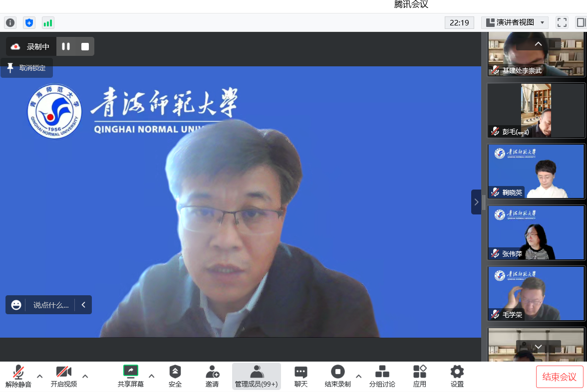This screenshot has width=587, height=392.
Task: Enter full screen mode
Action: pyautogui.click(x=562, y=22)
